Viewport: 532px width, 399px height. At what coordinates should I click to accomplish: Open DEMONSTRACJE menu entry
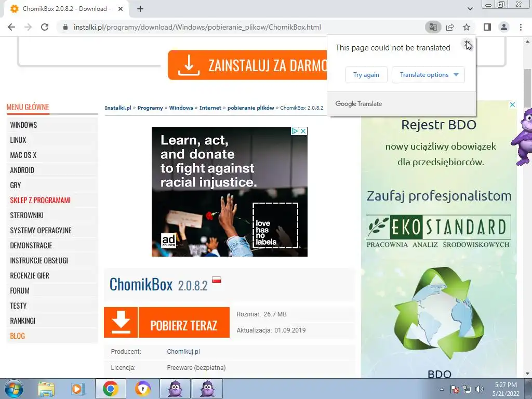52,245
